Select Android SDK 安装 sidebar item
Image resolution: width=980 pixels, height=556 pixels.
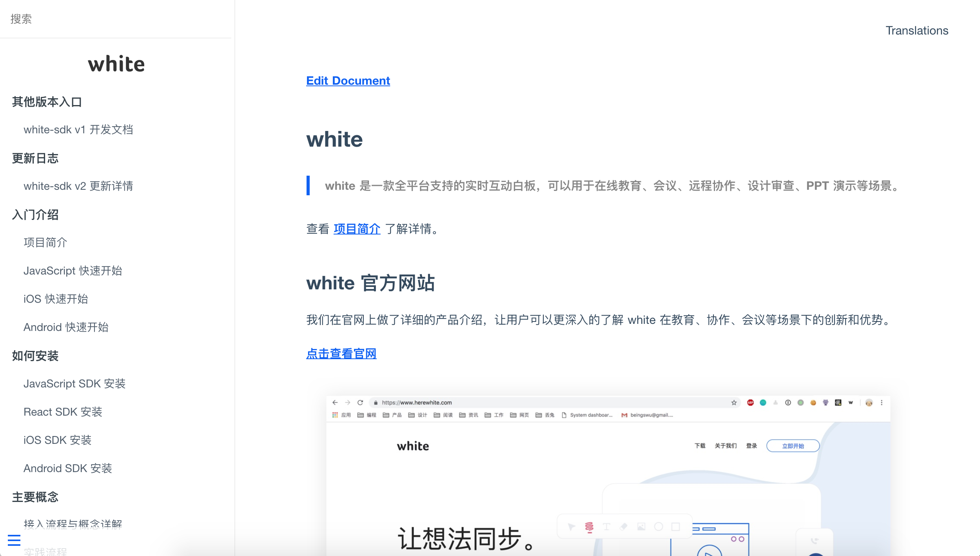point(67,469)
